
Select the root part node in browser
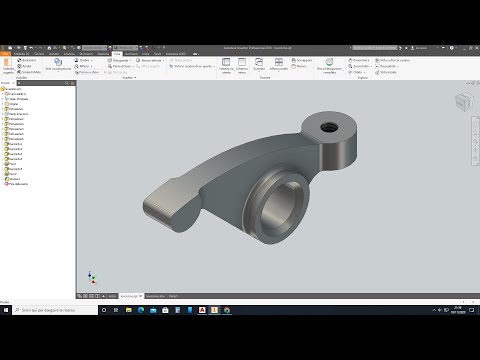(11, 89)
